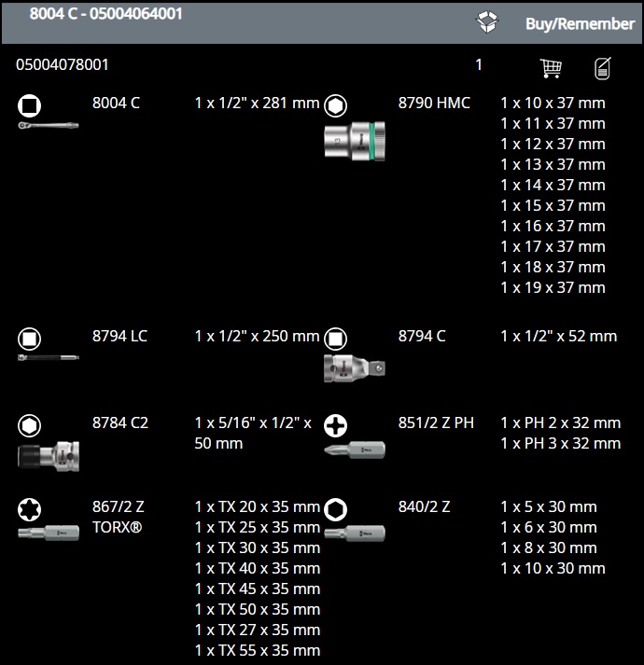Click the 8004 C - 05004064001 header title
The image size is (644, 665).
pos(105,14)
